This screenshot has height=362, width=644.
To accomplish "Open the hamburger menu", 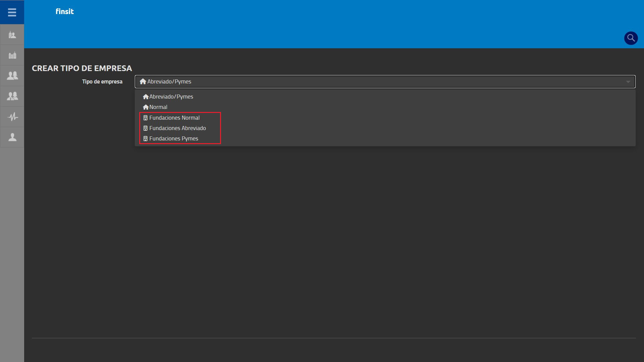I will point(12,12).
